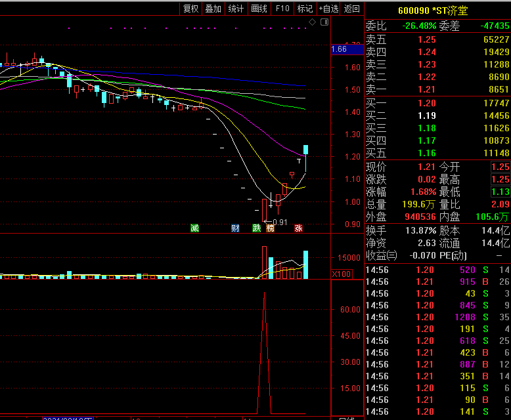Select tick trade with volume 1208
Viewport: 511px width, 420px height.
437,317
